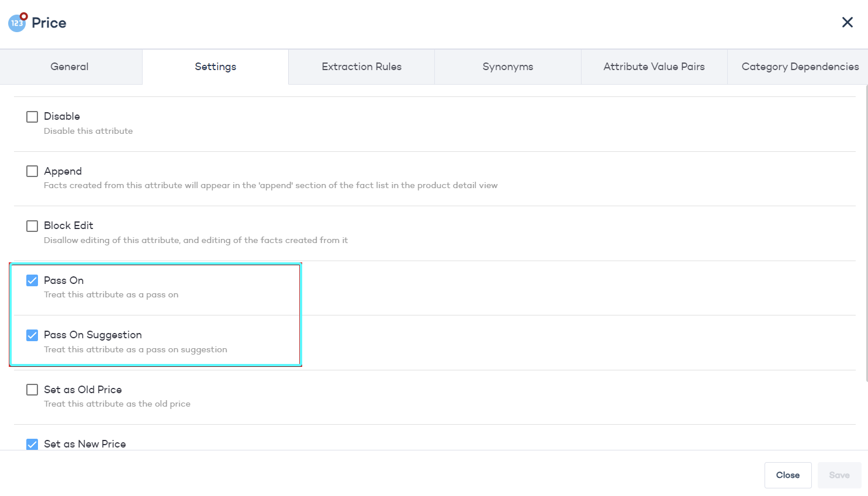Toggle off the Pass On Suggestion checkbox
This screenshot has width=868, height=496.
(x=32, y=335)
